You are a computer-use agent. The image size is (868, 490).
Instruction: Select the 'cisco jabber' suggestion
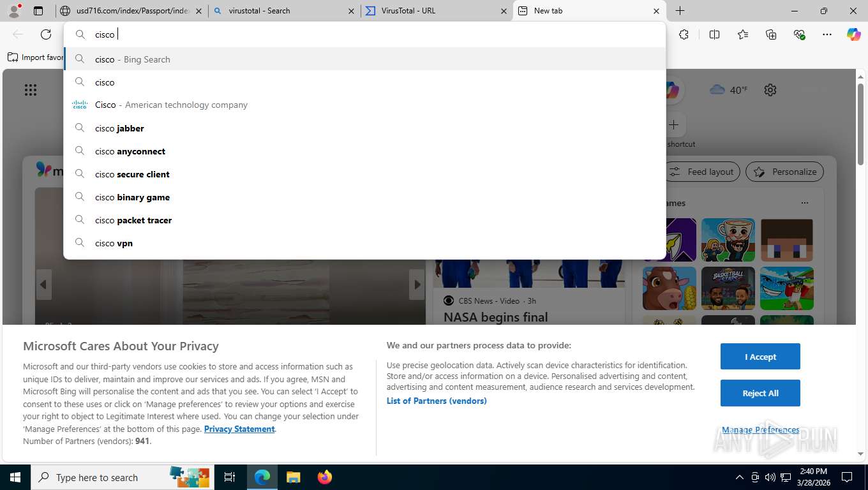(x=365, y=128)
